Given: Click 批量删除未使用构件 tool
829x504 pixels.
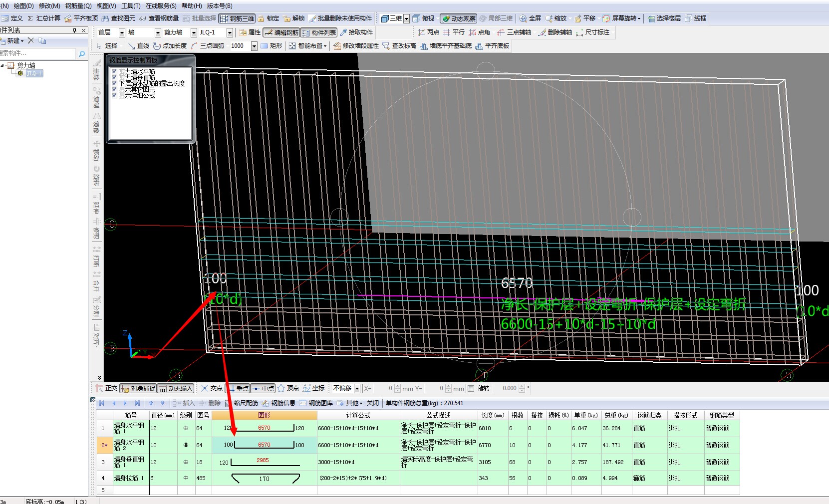Looking at the screenshot, I should [341, 18].
